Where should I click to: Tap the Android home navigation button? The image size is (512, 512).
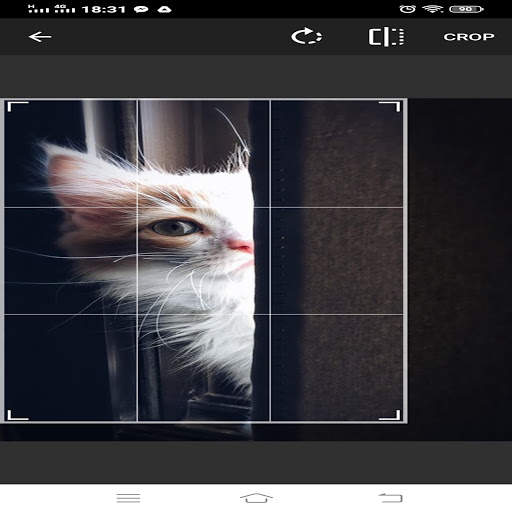(256, 498)
